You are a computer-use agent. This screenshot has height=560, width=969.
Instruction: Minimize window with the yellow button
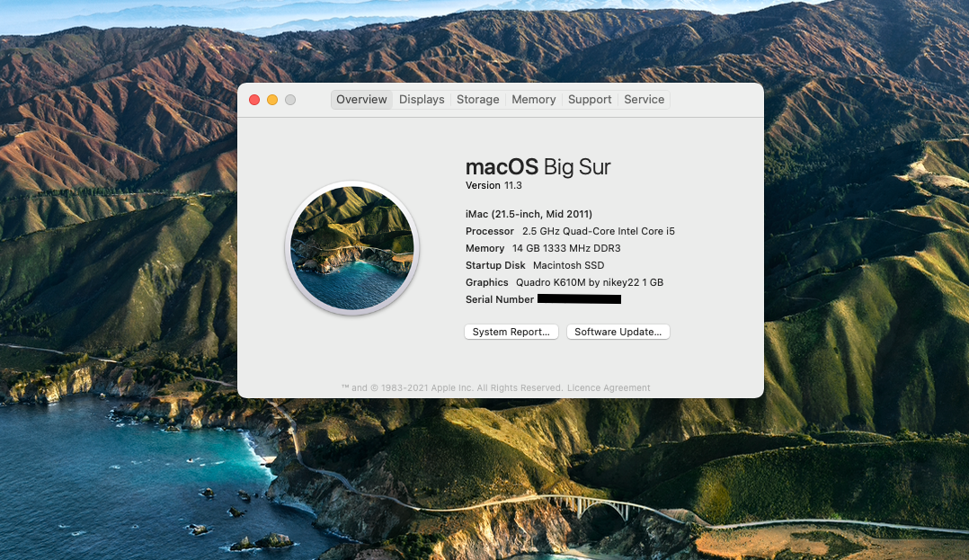pyautogui.click(x=271, y=100)
